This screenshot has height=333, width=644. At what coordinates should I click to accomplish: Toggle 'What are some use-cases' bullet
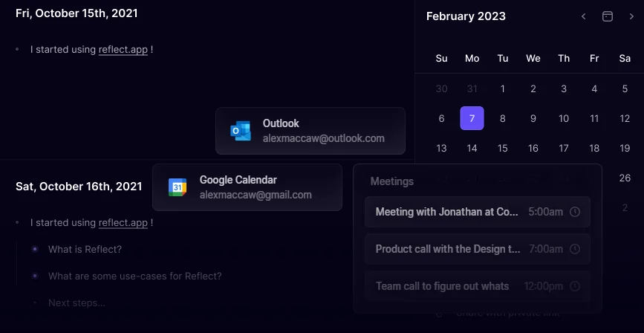click(35, 276)
